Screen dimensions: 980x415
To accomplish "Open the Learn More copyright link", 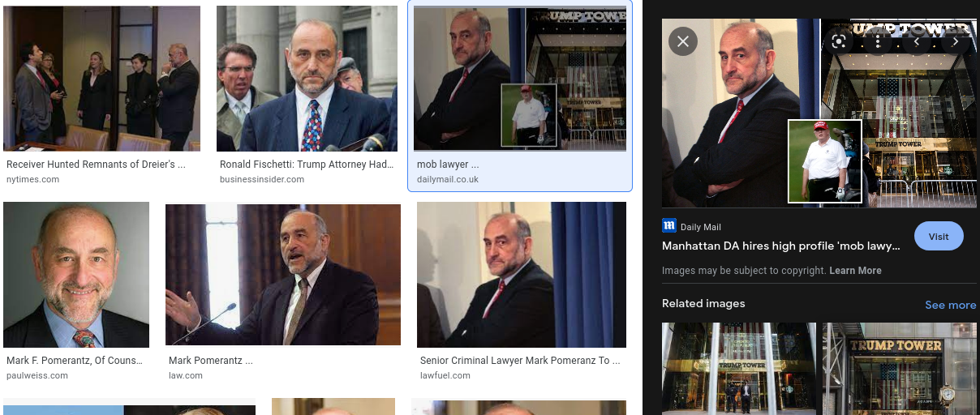I will tap(855, 270).
